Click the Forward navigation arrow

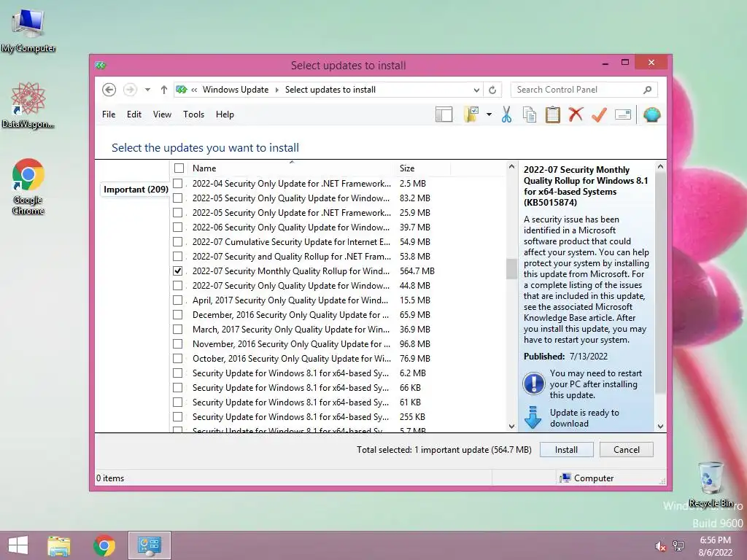[x=130, y=90]
